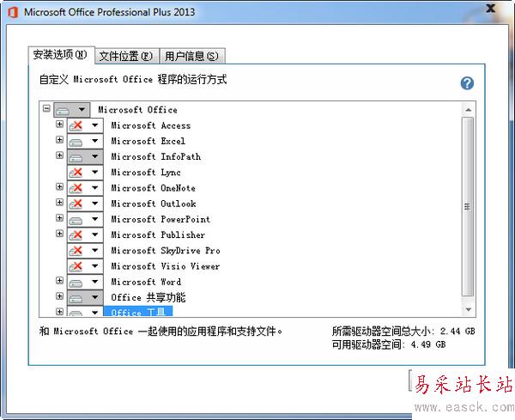Select the Microsoft Outlook row label
The width and height of the screenshot is (515, 420).
point(154,204)
